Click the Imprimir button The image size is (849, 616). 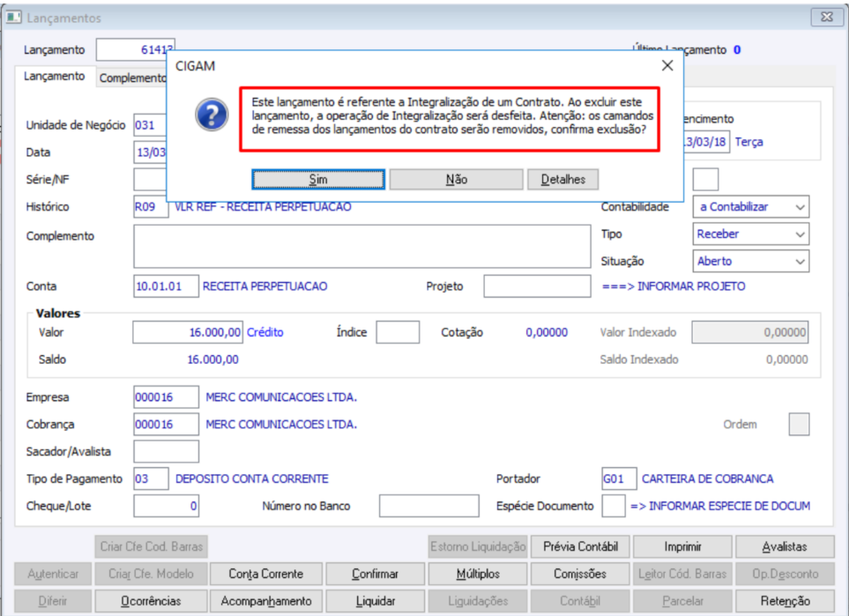682,546
